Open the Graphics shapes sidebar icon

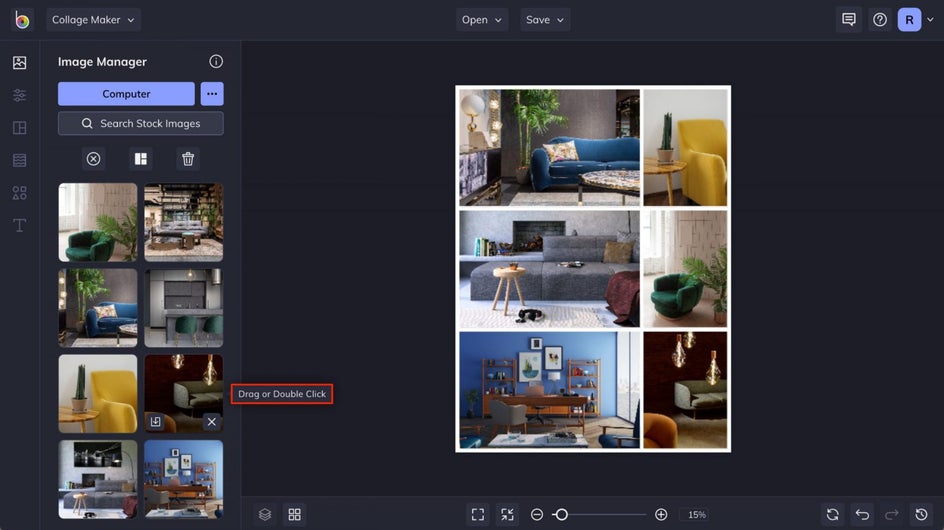(x=19, y=193)
